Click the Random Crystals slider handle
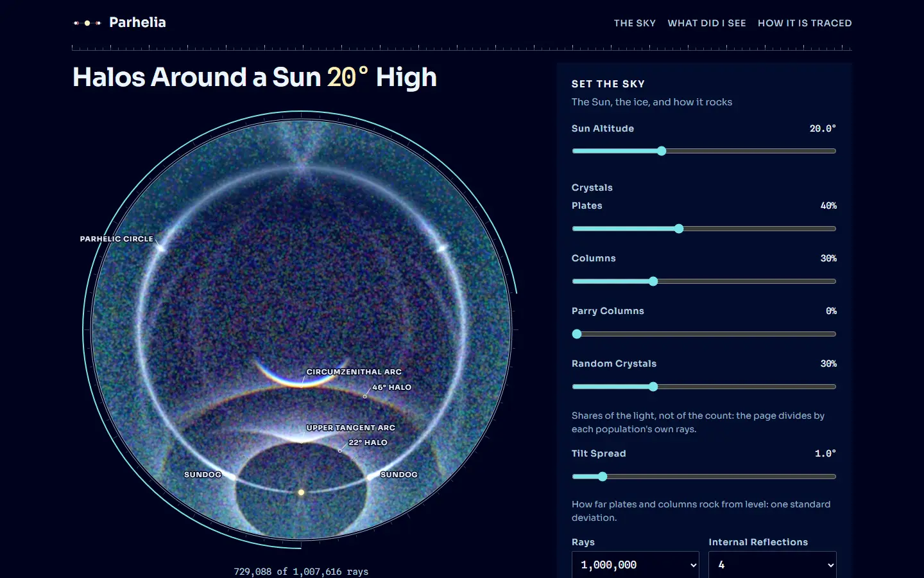The width and height of the screenshot is (924, 578). click(x=653, y=387)
